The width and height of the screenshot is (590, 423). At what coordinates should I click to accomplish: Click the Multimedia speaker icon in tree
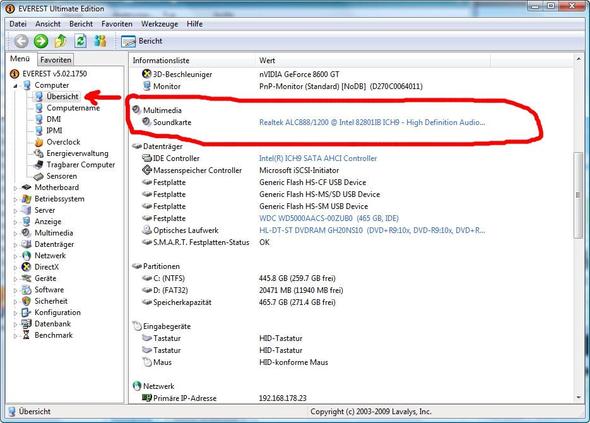click(x=26, y=233)
